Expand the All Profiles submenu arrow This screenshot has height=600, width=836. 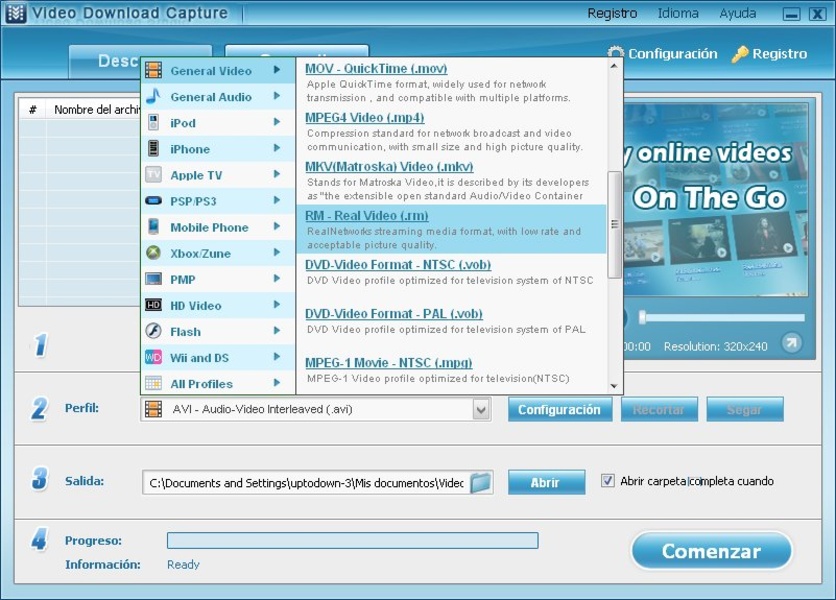(277, 382)
